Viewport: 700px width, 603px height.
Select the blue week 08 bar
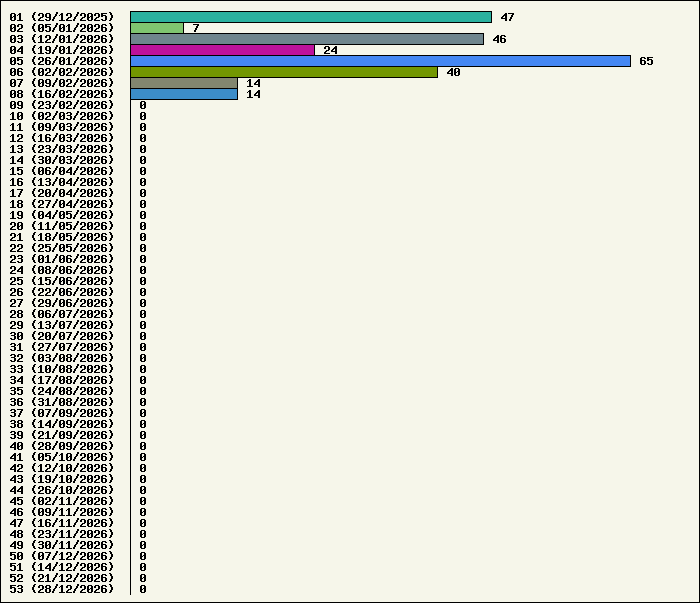pyautogui.click(x=184, y=94)
